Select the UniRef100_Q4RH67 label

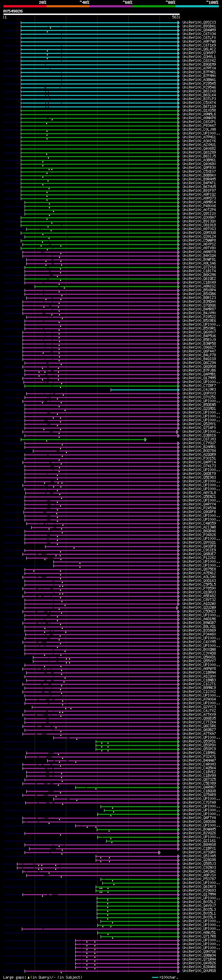[199, 787]
